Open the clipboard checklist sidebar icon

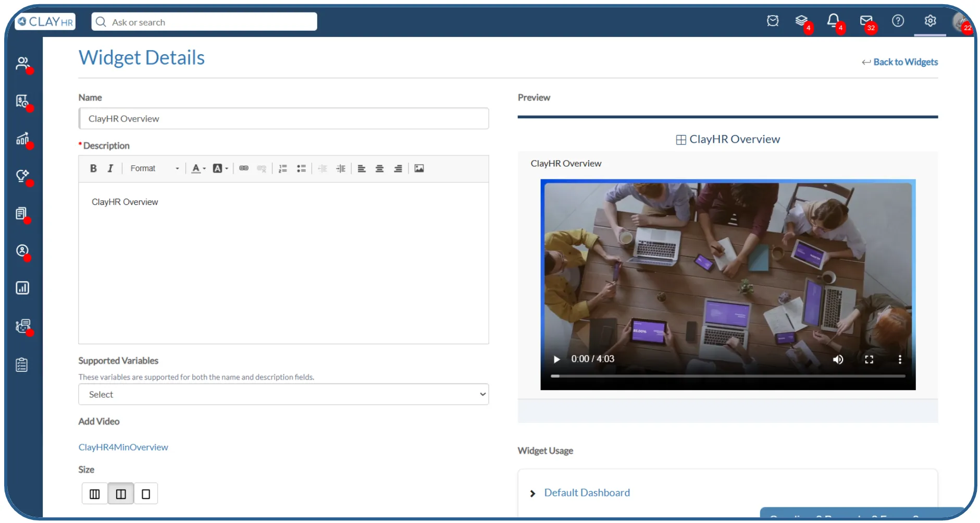[22, 364]
